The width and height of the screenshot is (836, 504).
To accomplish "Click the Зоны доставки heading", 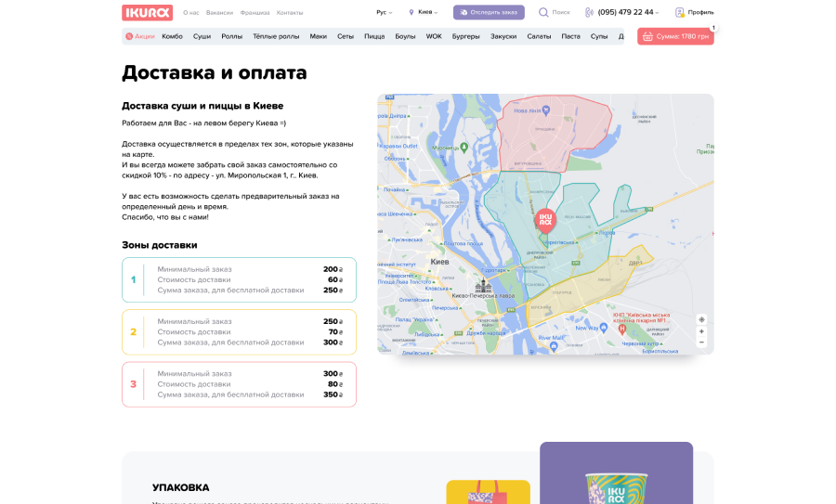I will (x=160, y=245).
